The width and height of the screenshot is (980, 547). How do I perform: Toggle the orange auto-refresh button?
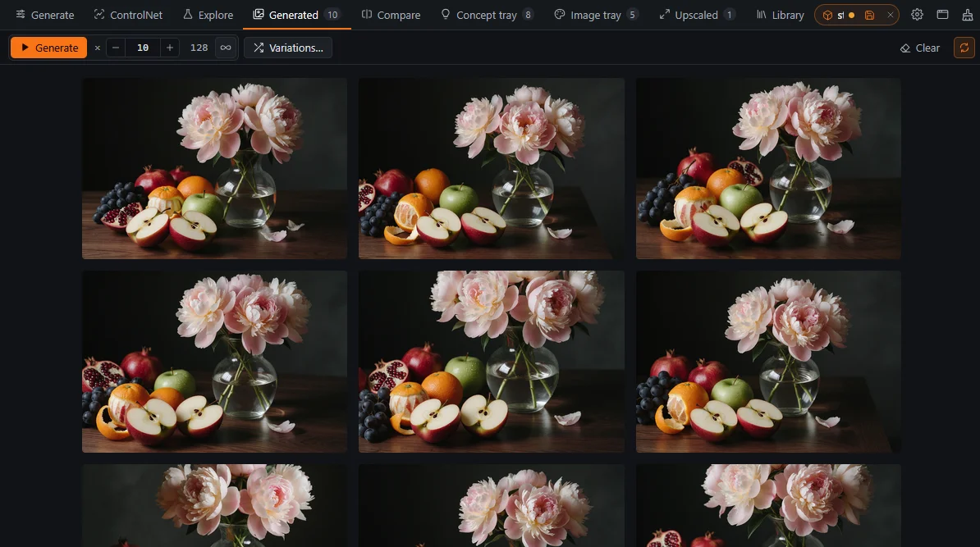pyautogui.click(x=964, y=48)
